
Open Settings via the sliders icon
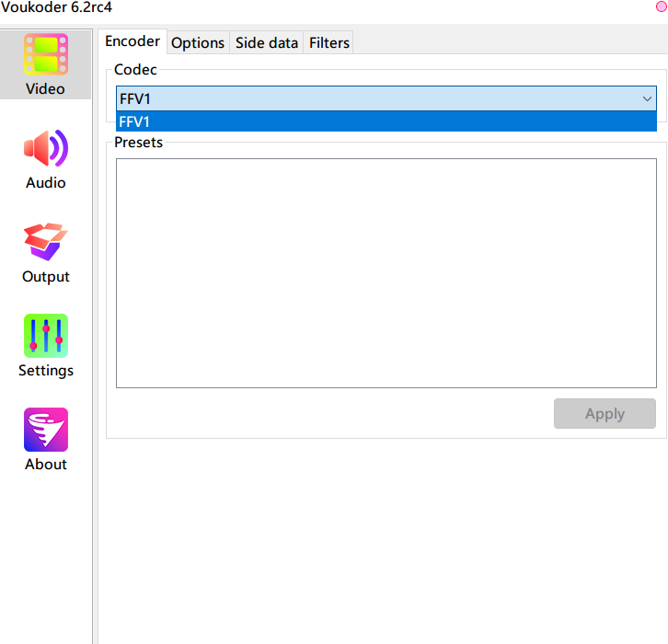click(46, 336)
